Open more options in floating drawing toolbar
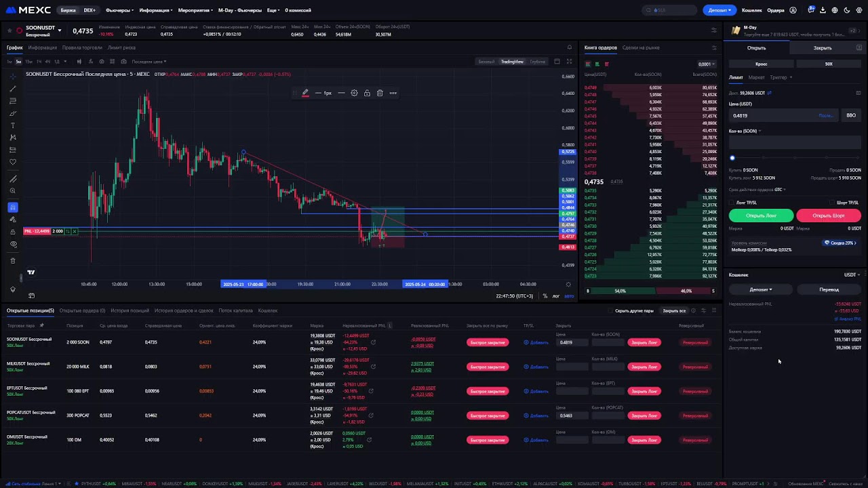Screen dimensions: 868x488 [393, 93]
